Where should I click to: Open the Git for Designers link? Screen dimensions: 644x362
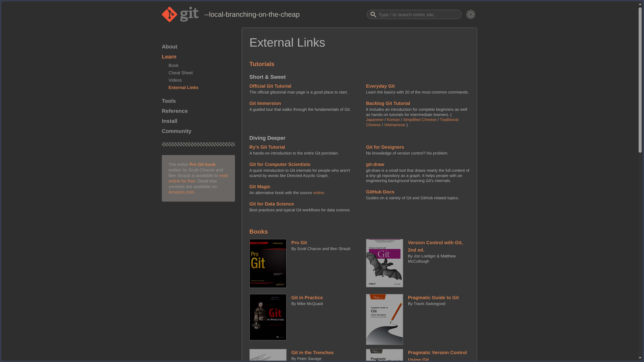[x=385, y=147]
